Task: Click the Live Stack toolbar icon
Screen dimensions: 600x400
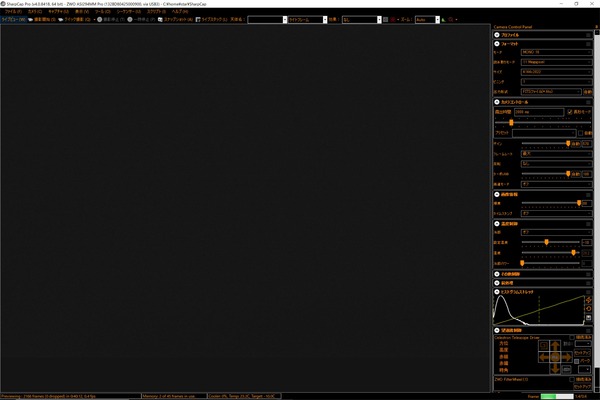Action: 198,20
